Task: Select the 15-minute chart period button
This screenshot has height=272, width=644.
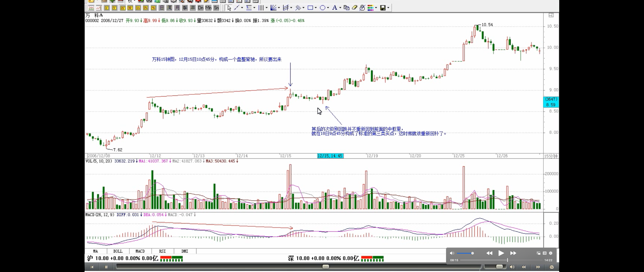Action: coord(123,8)
